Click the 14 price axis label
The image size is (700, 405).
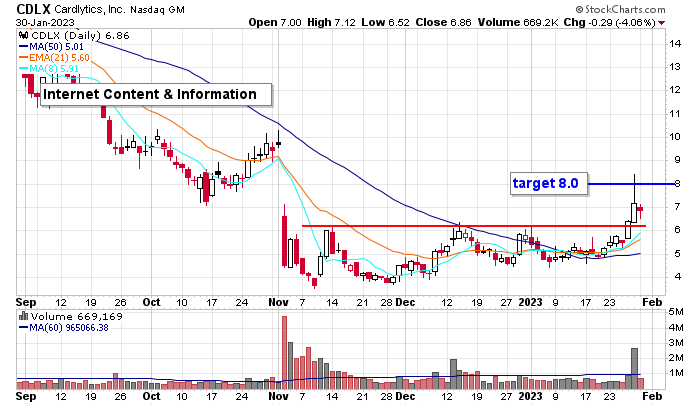pyautogui.click(x=675, y=43)
